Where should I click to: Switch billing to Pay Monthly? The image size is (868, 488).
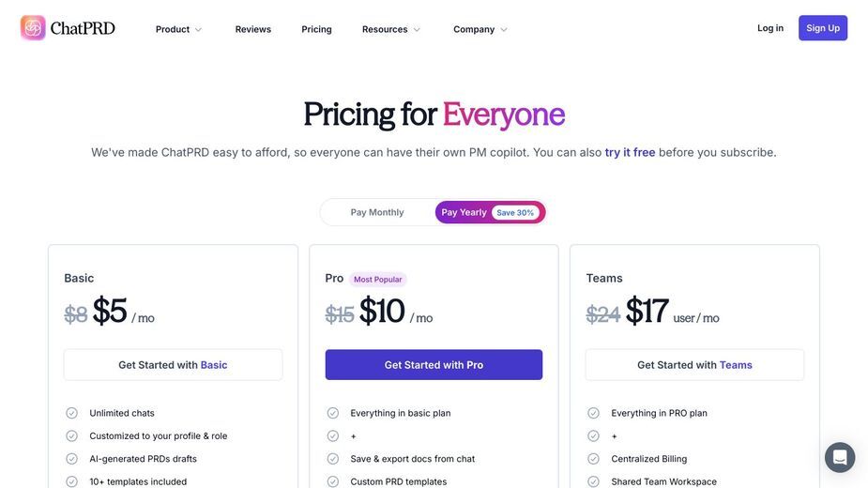[x=377, y=212]
